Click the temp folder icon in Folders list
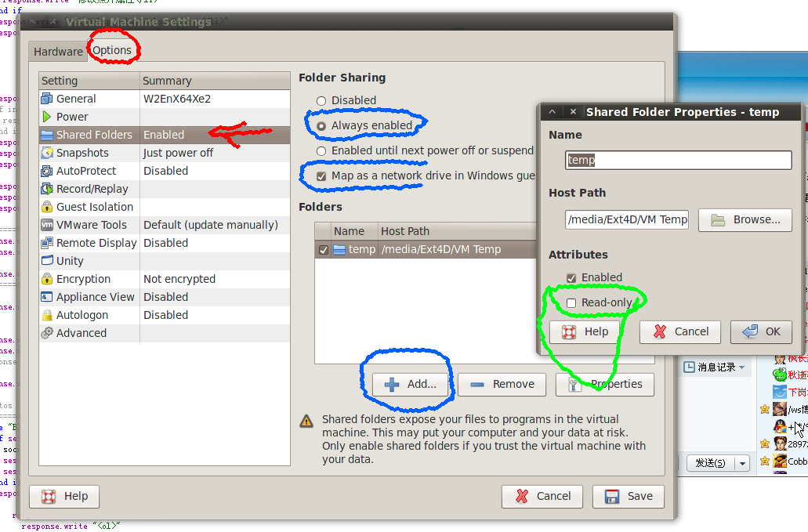Screen dimensions: 808x532 click(339, 249)
